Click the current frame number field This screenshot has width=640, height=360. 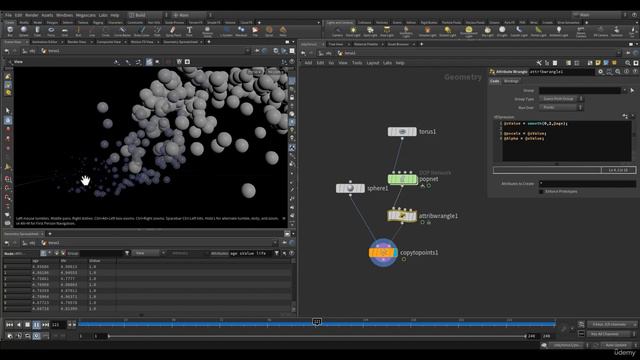(x=58, y=324)
